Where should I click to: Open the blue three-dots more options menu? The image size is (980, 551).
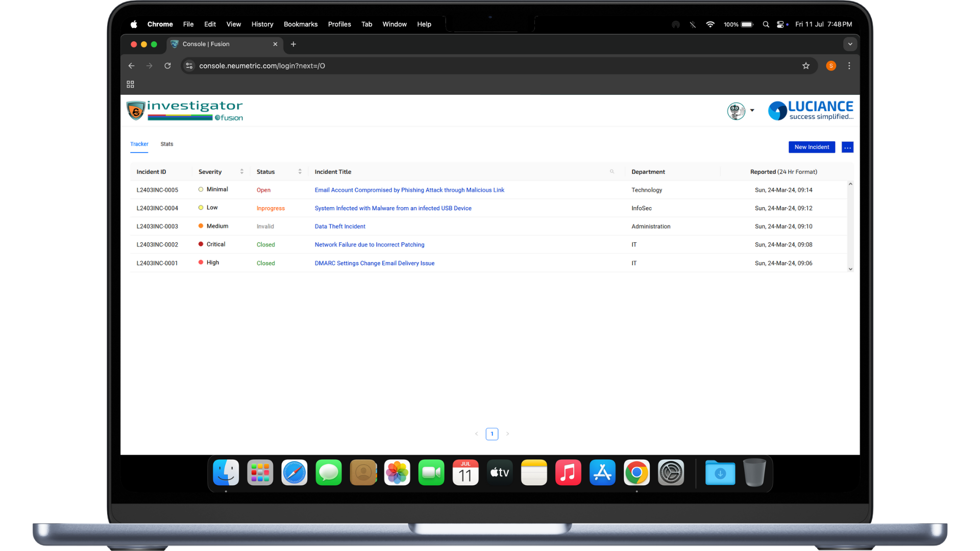coord(847,147)
